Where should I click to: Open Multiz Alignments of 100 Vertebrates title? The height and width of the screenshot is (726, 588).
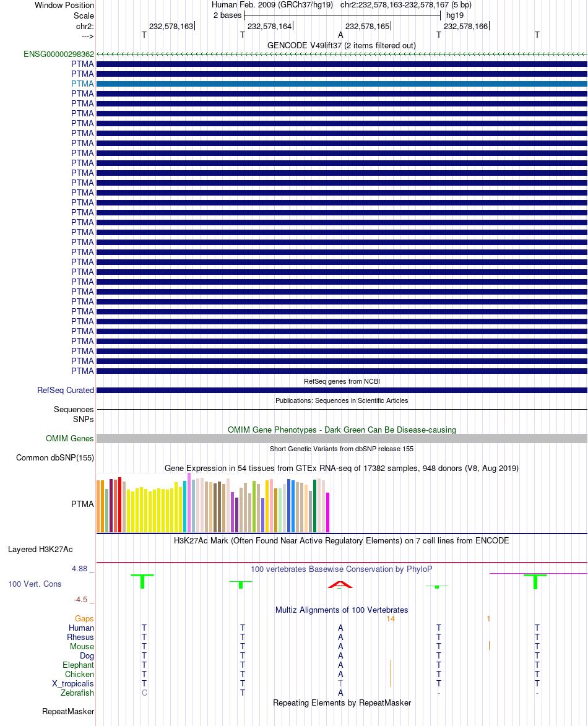342,610
